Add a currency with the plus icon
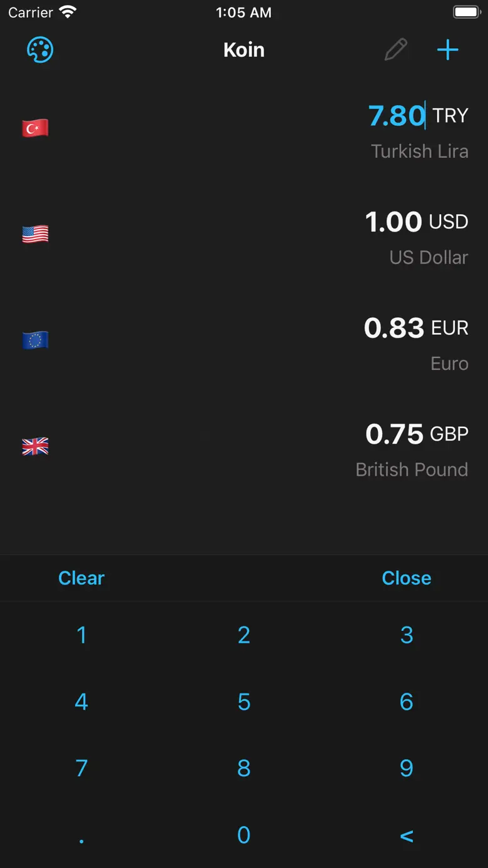This screenshot has height=868, width=488. [447, 50]
